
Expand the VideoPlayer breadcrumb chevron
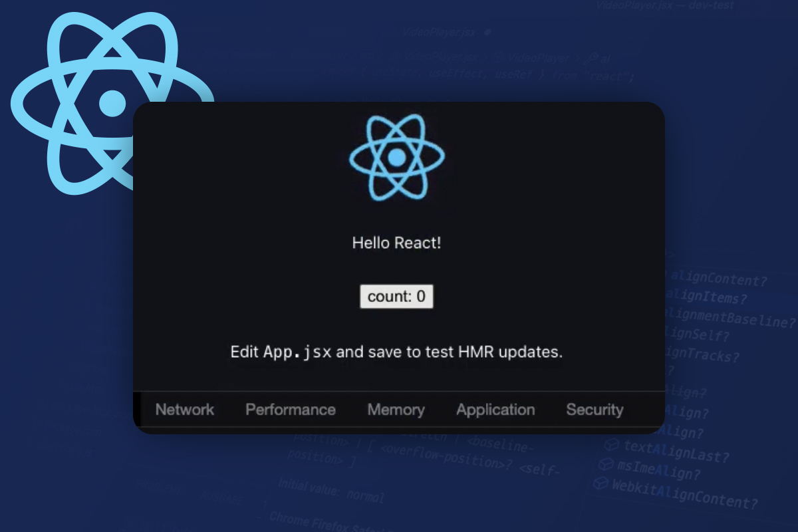click(x=577, y=58)
